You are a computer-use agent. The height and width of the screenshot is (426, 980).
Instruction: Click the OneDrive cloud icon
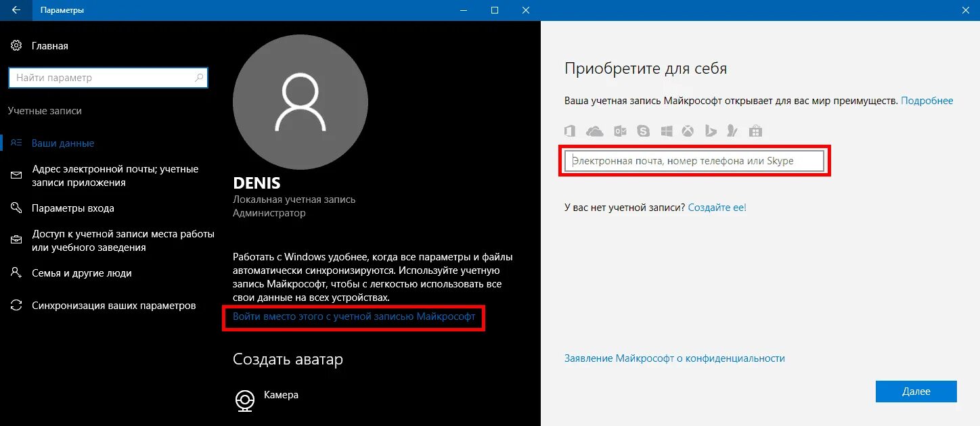(x=594, y=131)
